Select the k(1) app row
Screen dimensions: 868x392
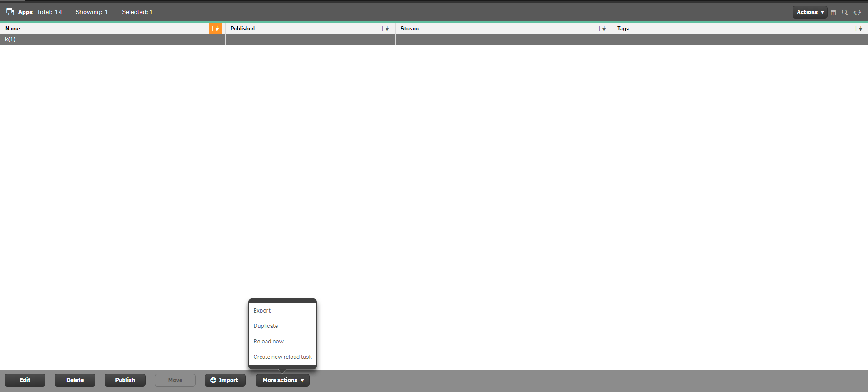434,40
